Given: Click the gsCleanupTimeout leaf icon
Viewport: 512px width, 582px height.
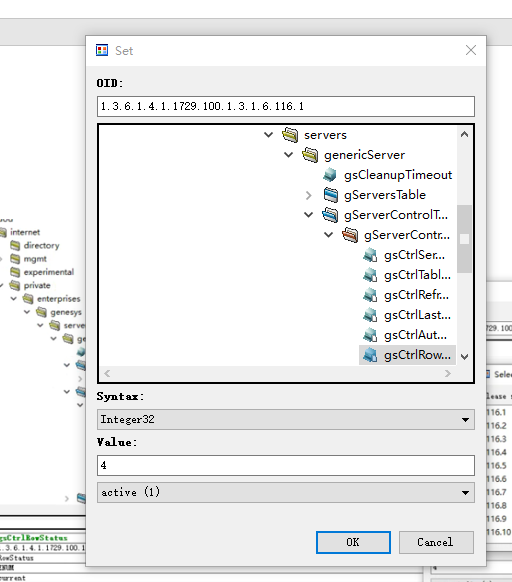Looking at the screenshot, I should click(x=330, y=175).
